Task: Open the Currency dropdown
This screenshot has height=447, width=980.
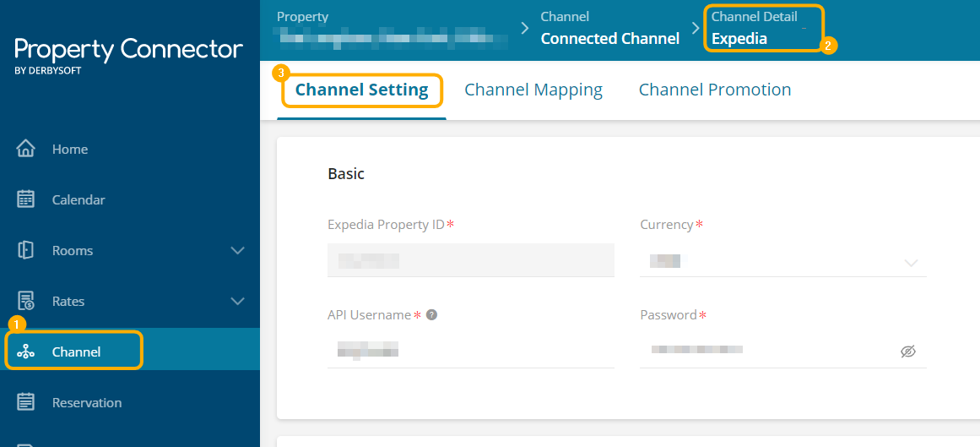Action: pos(783,262)
